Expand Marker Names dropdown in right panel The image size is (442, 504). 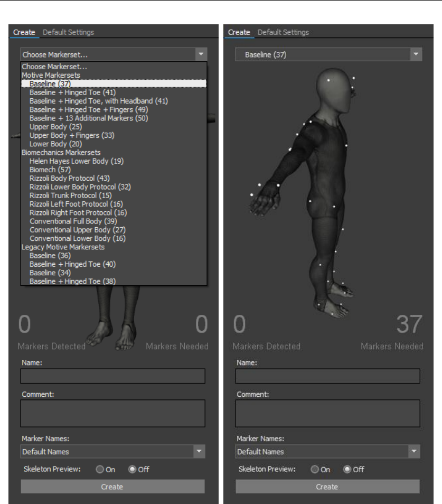point(414,451)
